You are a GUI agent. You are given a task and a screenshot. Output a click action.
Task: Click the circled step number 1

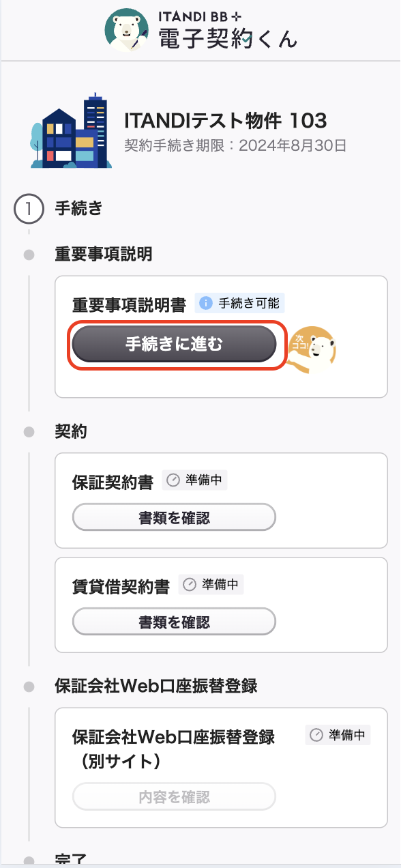(x=29, y=209)
